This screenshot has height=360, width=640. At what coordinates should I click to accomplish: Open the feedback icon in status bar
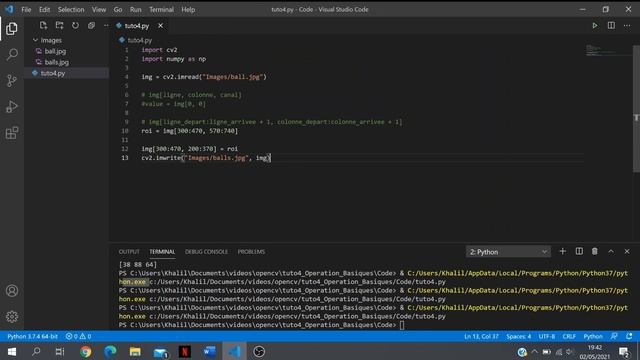click(614, 336)
